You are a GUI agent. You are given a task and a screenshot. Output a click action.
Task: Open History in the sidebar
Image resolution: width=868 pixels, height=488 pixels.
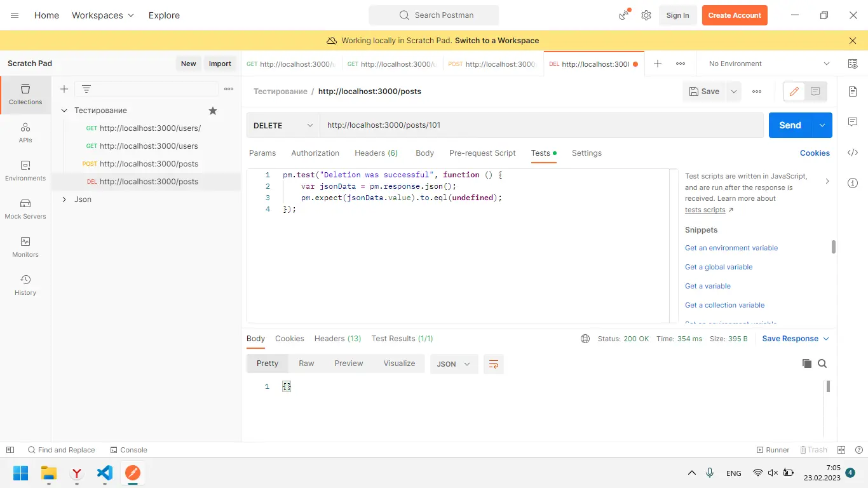25,285
